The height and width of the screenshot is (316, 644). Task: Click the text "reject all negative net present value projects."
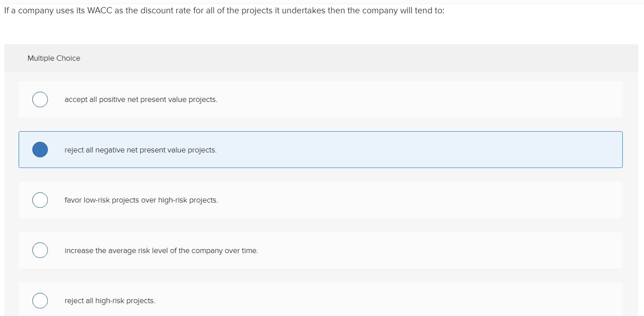[141, 150]
